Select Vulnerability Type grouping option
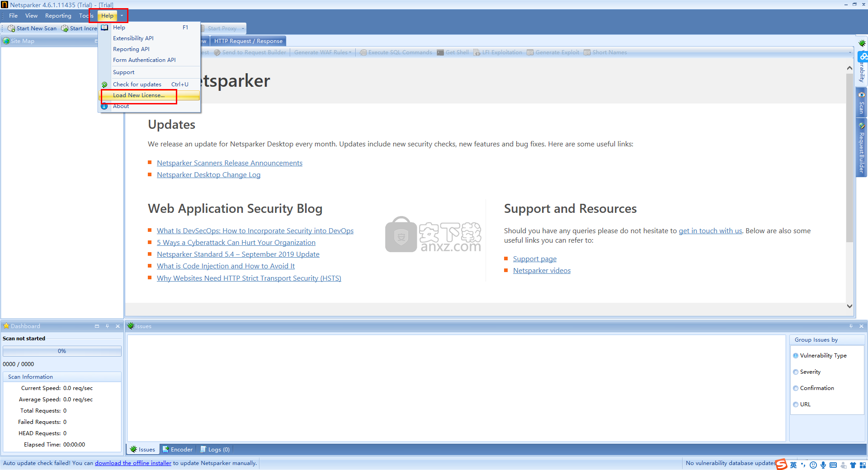868x470 pixels. pos(820,356)
